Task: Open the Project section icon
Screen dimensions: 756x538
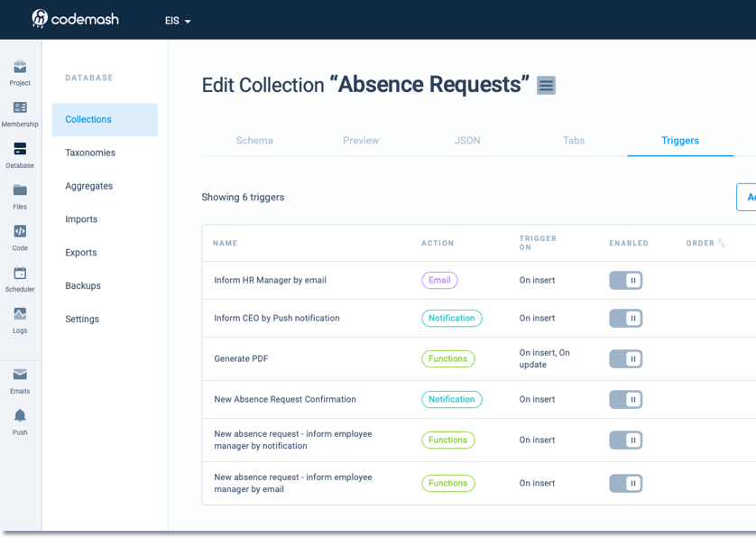Action: click(20, 73)
